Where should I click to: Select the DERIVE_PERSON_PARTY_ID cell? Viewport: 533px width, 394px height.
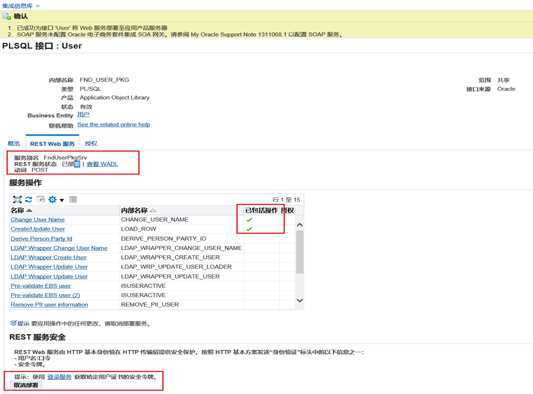163,239
